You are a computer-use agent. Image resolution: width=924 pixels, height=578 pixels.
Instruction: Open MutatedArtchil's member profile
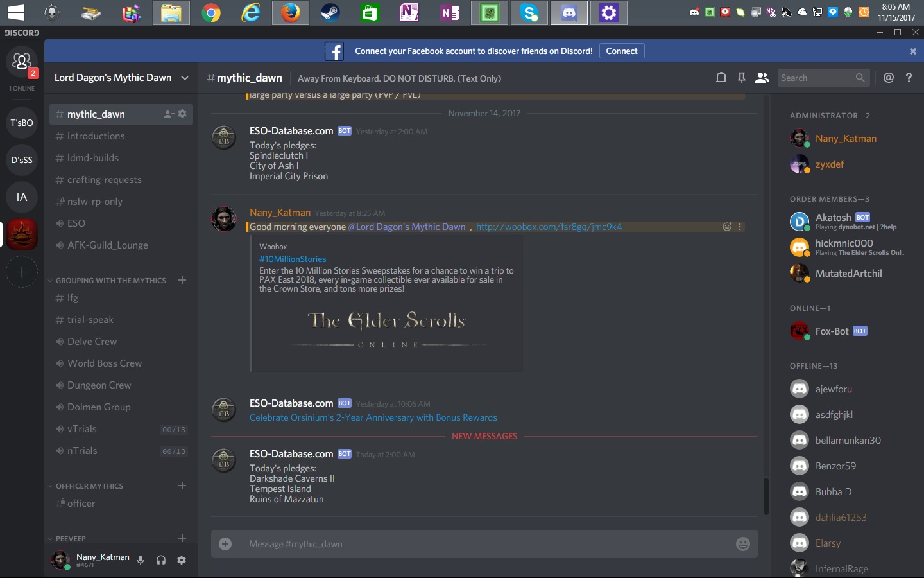844,273
